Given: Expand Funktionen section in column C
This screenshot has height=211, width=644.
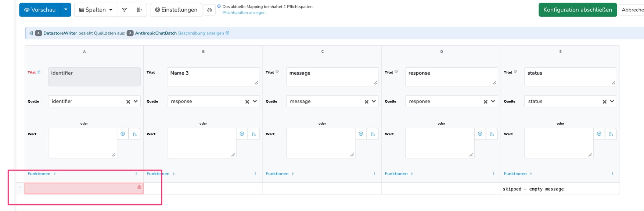Looking at the screenshot, I should click(280, 174).
